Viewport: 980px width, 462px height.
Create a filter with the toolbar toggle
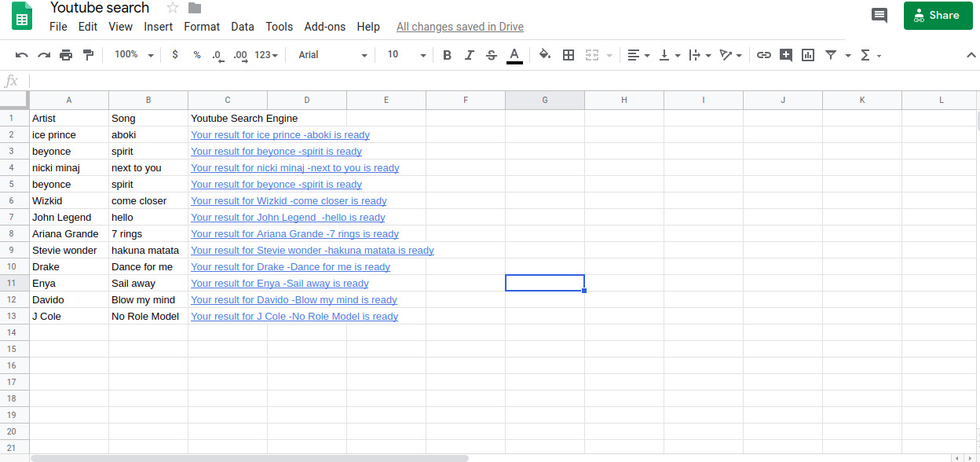coord(830,55)
